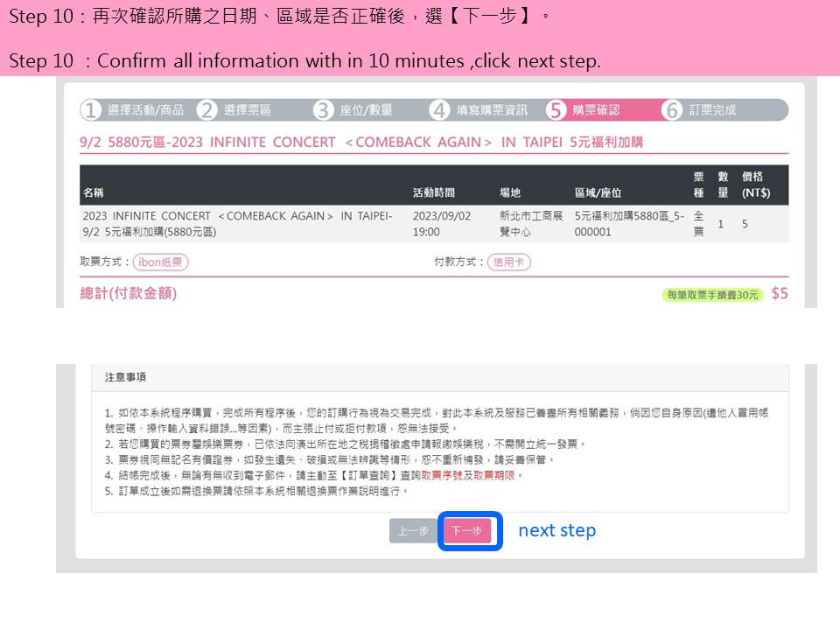Click the 票種 column header
Screen dimensions: 840x630
tap(698, 185)
